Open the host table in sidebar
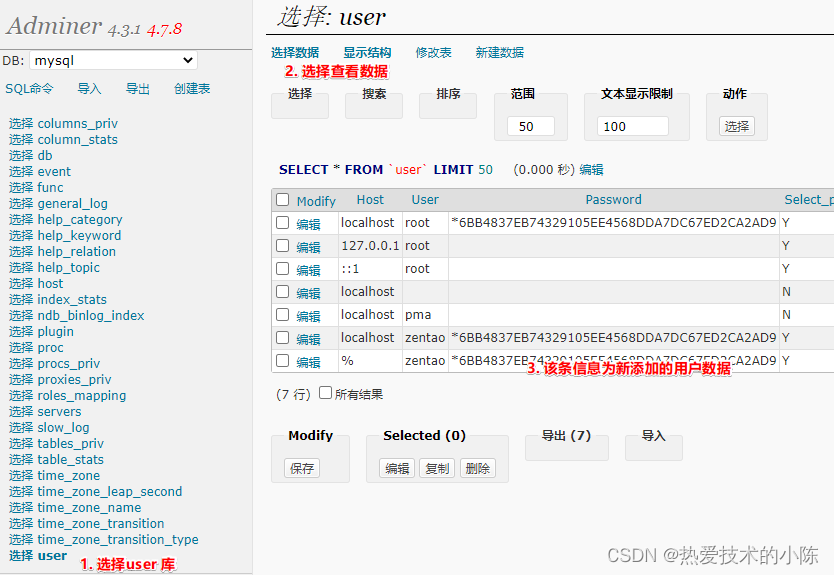Image resolution: width=834 pixels, height=575 pixels. tap(50, 284)
